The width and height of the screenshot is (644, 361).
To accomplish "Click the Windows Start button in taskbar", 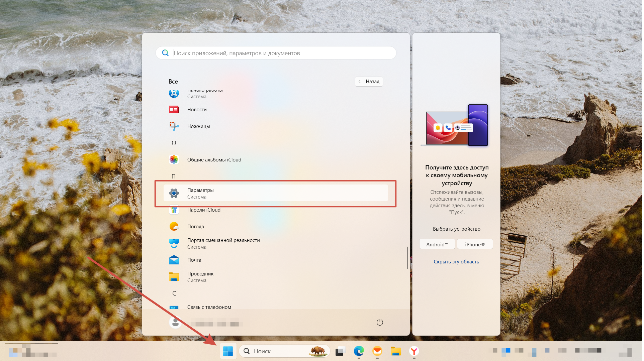I will pyautogui.click(x=228, y=351).
